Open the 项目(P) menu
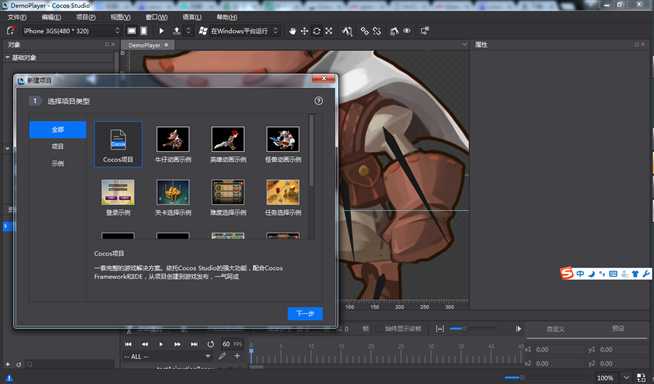Screen dimensions: 654x384 click(x=86, y=17)
